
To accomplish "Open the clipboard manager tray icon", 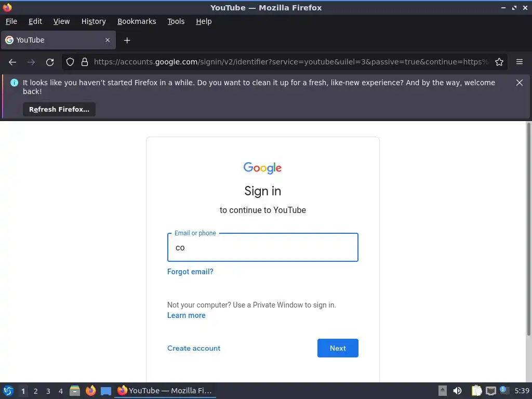I will point(477,391).
